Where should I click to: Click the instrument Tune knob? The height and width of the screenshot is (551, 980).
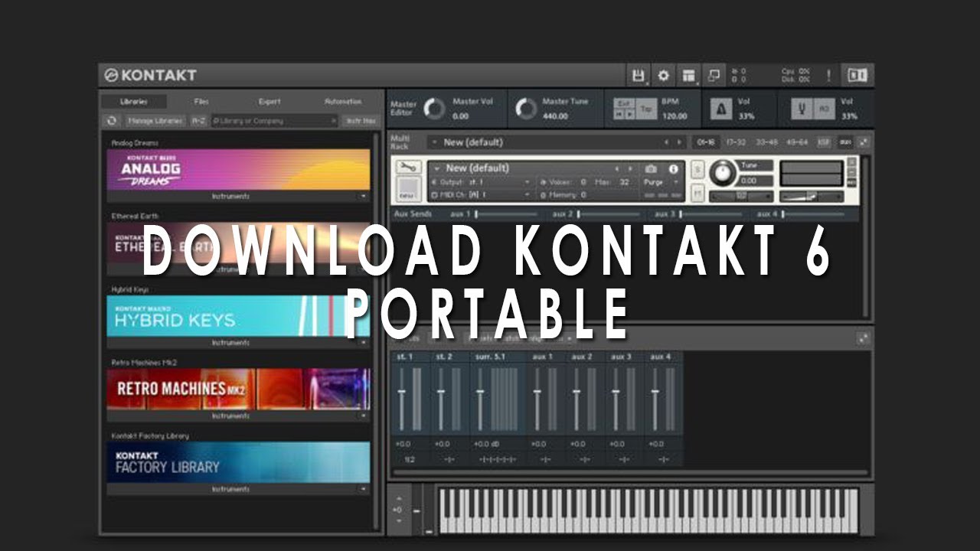722,173
